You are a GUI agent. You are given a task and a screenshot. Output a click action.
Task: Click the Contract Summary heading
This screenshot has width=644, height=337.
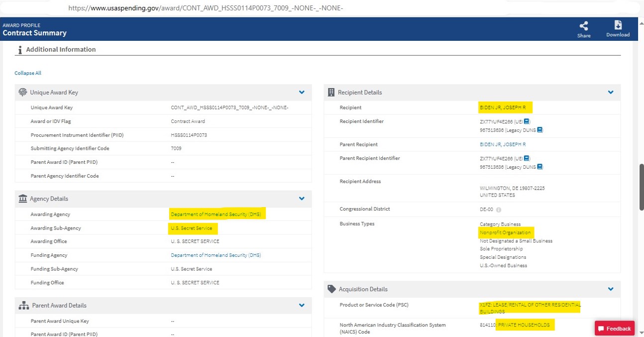coord(34,33)
